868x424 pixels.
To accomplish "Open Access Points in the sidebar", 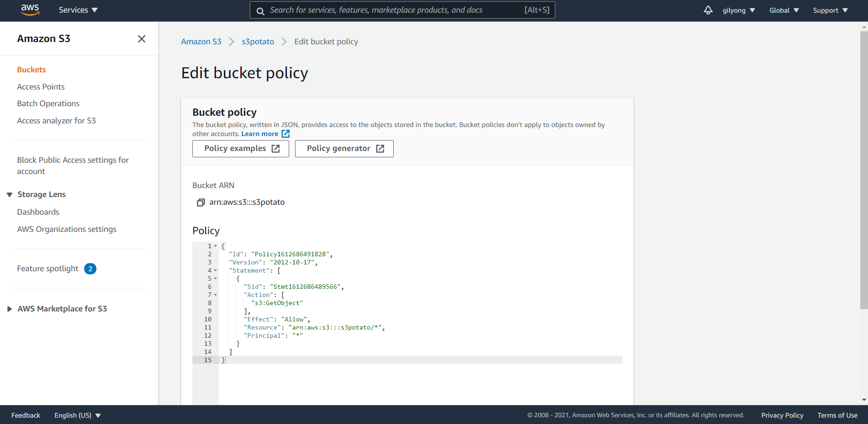I will (41, 87).
